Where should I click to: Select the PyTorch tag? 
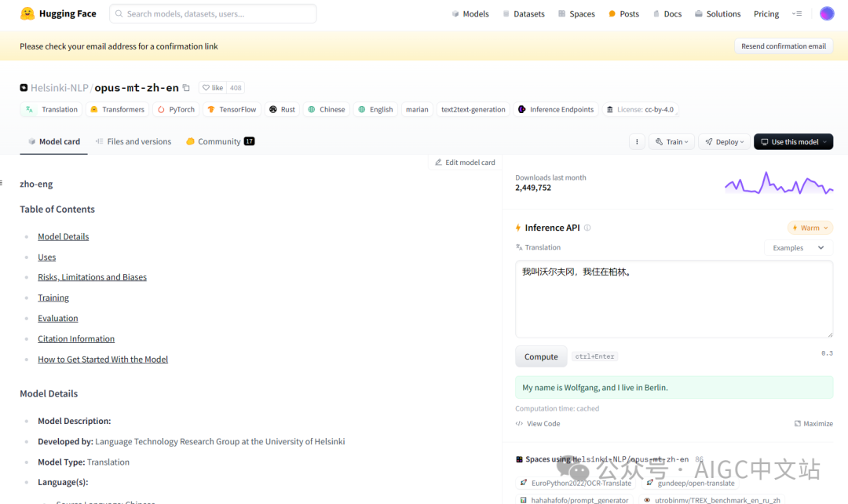(176, 109)
